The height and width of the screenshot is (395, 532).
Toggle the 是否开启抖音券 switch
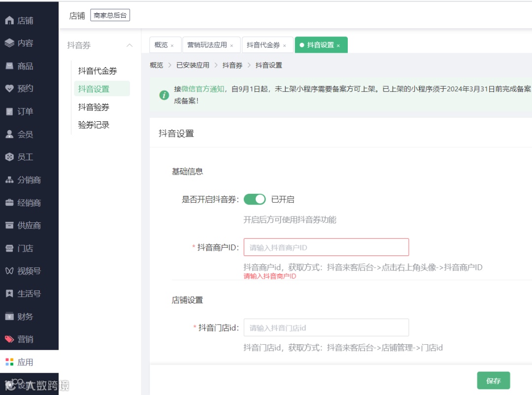(255, 199)
